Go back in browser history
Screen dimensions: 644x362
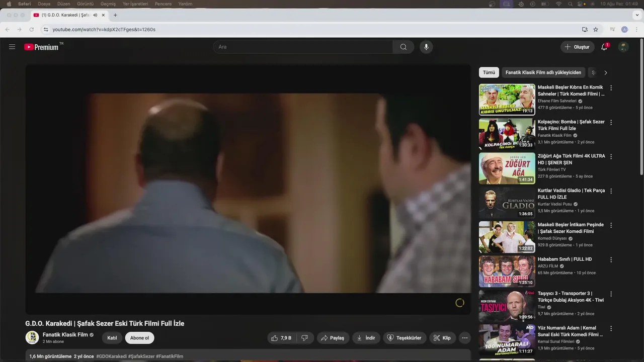tap(8, 29)
